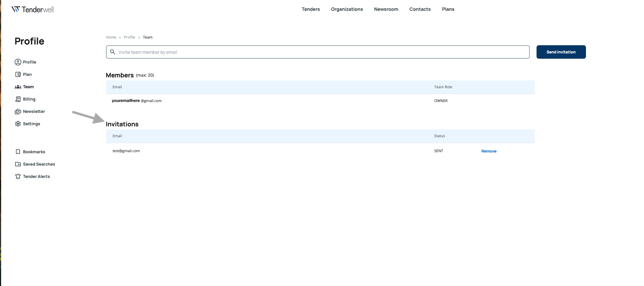
Task: Go to Organizations in top navigation
Action: click(x=347, y=9)
